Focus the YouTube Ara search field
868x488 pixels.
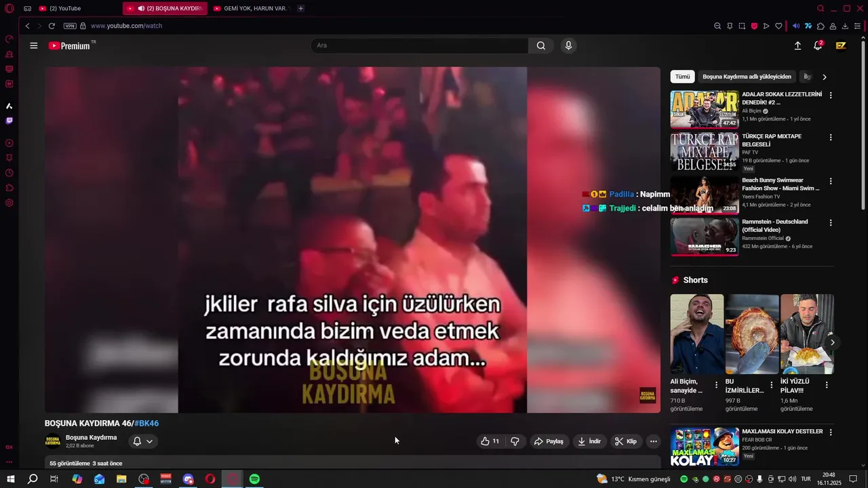coord(419,45)
